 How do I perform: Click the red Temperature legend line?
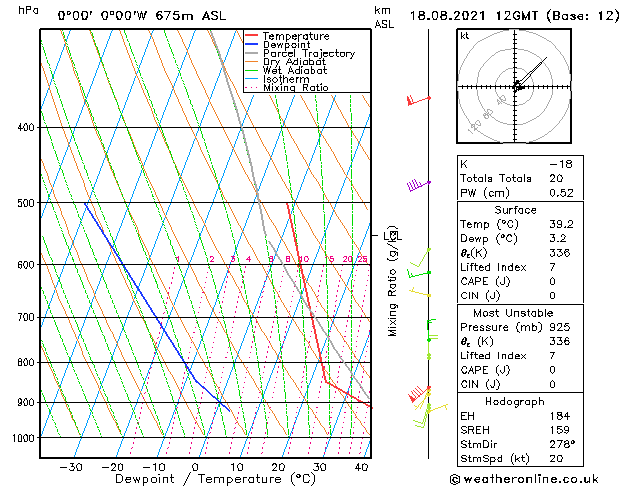click(251, 36)
